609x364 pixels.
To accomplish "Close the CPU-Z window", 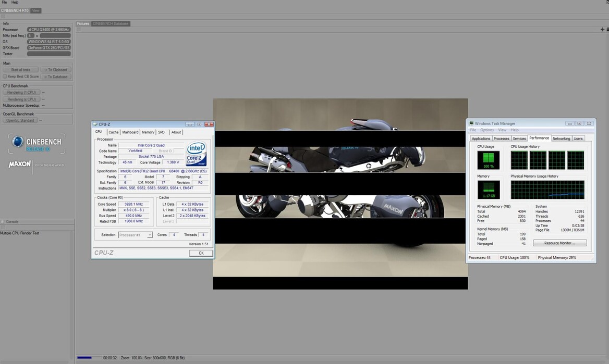I will (209, 124).
